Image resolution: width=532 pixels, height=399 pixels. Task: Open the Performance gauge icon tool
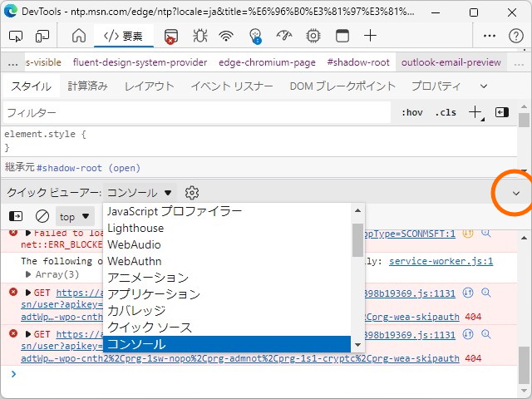pos(284,35)
